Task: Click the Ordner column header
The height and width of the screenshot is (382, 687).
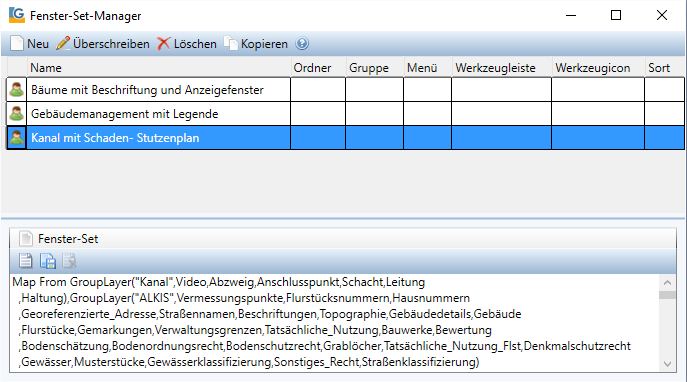Action: [318, 68]
